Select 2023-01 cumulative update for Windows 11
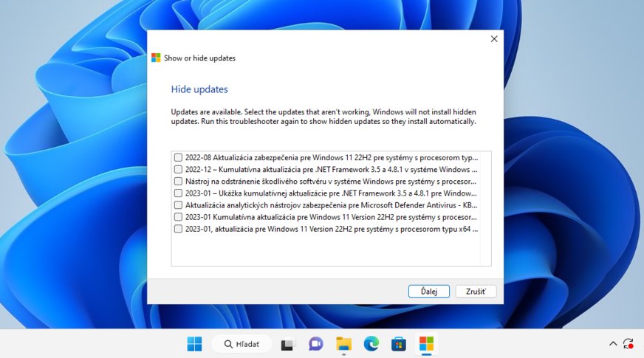This screenshot has height=358, width=644. point(178,217)
